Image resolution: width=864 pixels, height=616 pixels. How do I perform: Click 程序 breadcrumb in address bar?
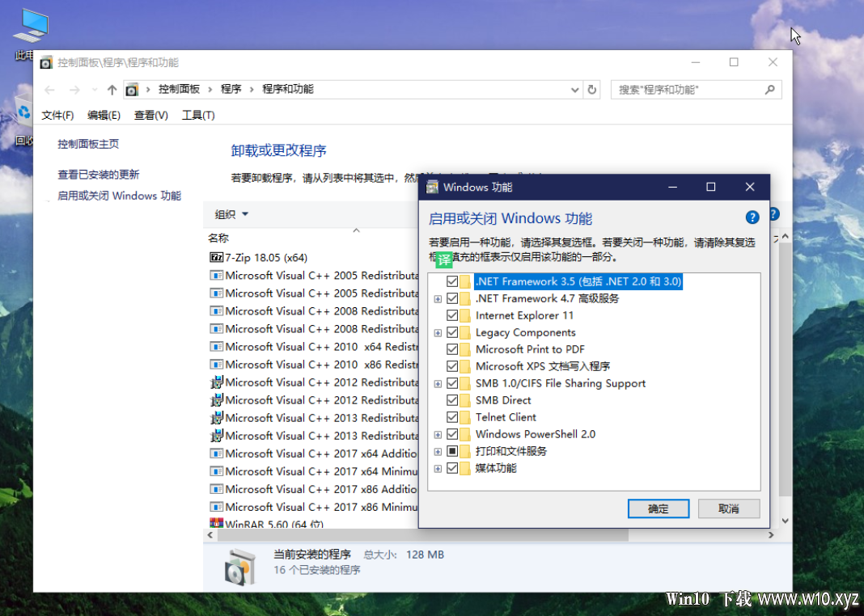tap(231, 89)
